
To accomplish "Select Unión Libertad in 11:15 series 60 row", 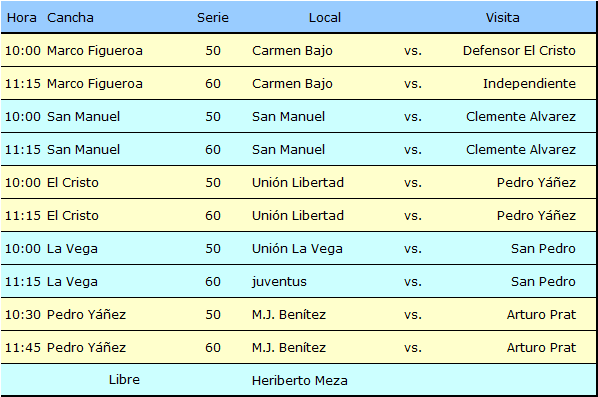I will [x=298, y=215].
